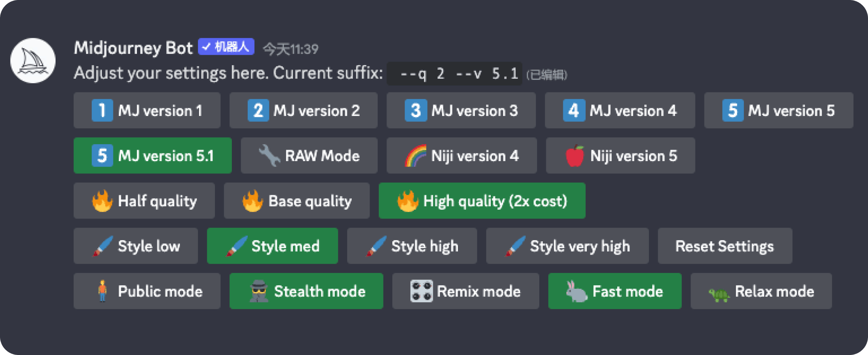The width and height of the screenshot is (868, 355).
Task: Click the verified bot badge tag
Action: (x=226, y=47)
